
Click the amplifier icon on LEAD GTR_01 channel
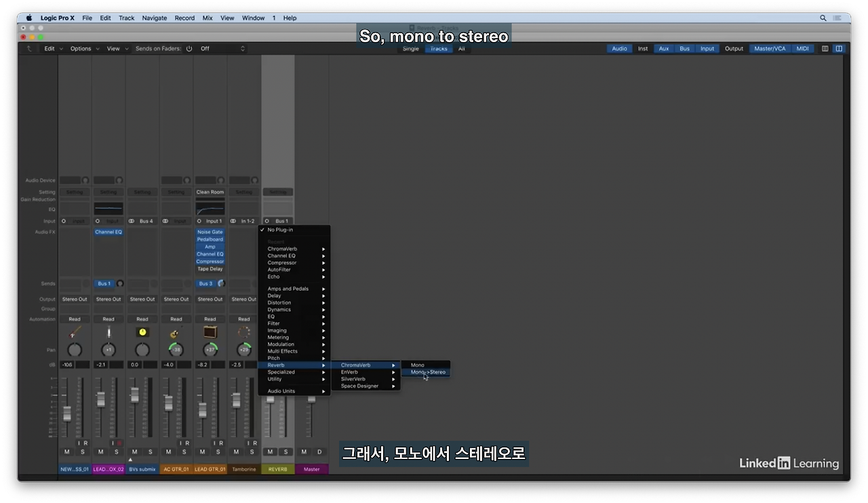pyautogui.click(x=210, y=332)
